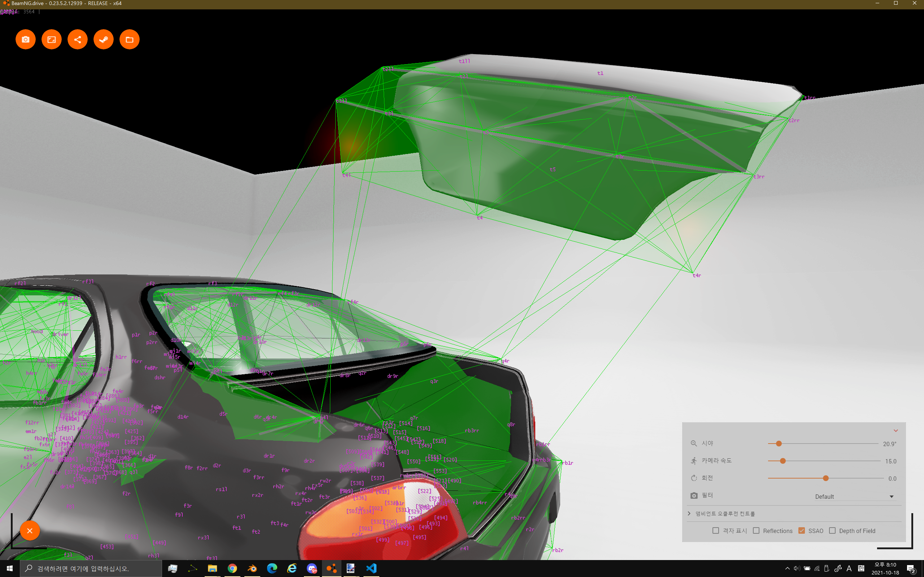
Task: Click the Blender icon in the taskbar
Action: coord(252,568)
